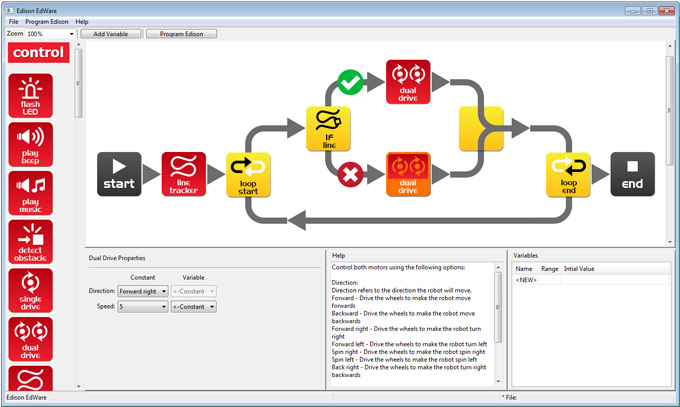
Task: Open the Help menu
Action: tap(82, 22)
